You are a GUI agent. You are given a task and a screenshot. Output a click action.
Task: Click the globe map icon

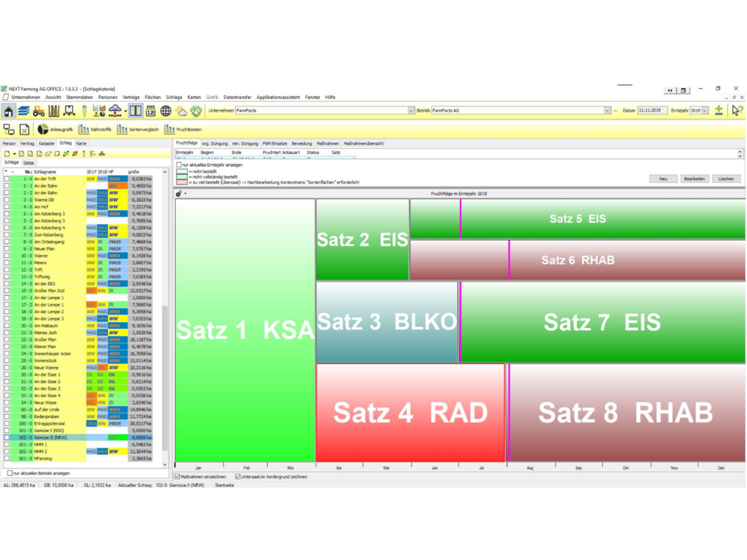point(166,111)
